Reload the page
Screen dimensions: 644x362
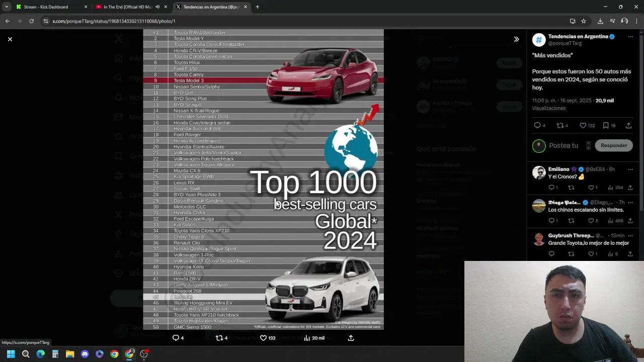31,21
